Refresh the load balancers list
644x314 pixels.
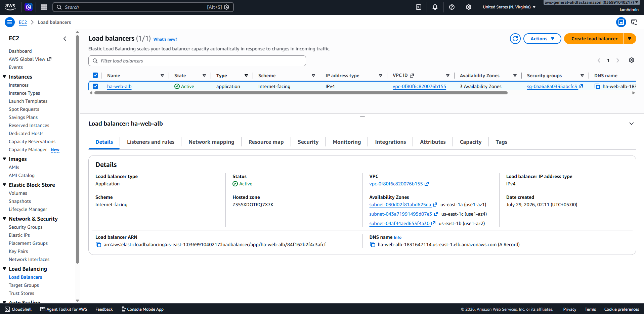coord(515,39)
